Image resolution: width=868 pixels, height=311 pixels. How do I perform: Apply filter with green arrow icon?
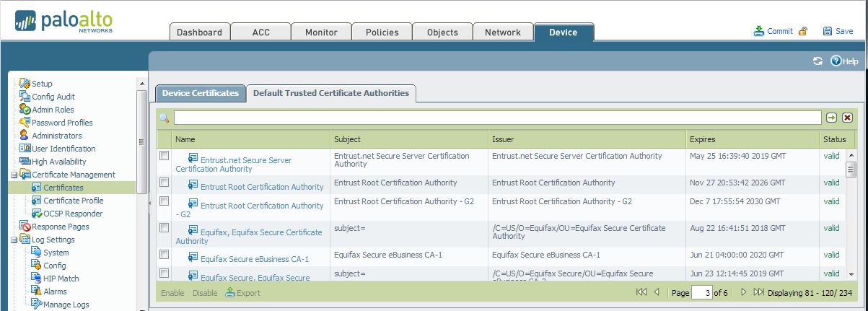click(832, 118)
